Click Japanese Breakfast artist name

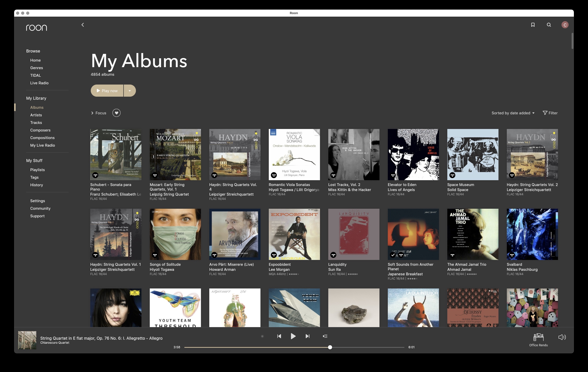click(405, 274)
